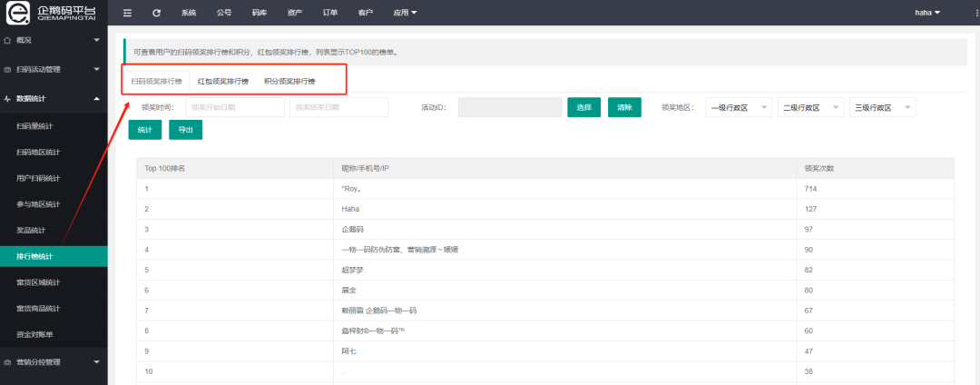Open the 应用 dropdown menu
The image size is (980, 385).
406,13
